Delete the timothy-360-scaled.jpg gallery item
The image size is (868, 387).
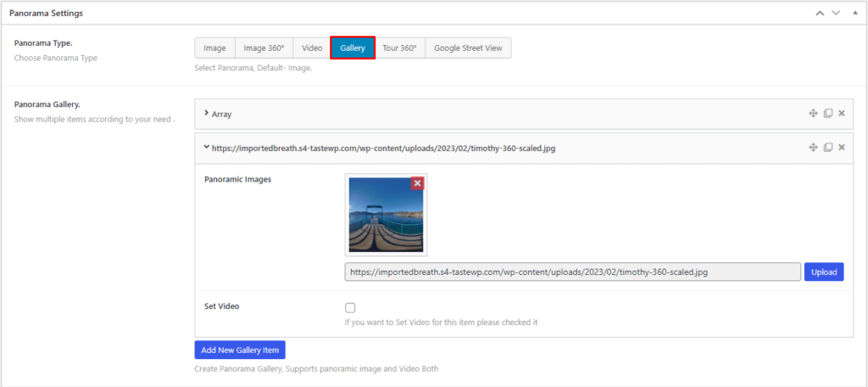[842, 148]
